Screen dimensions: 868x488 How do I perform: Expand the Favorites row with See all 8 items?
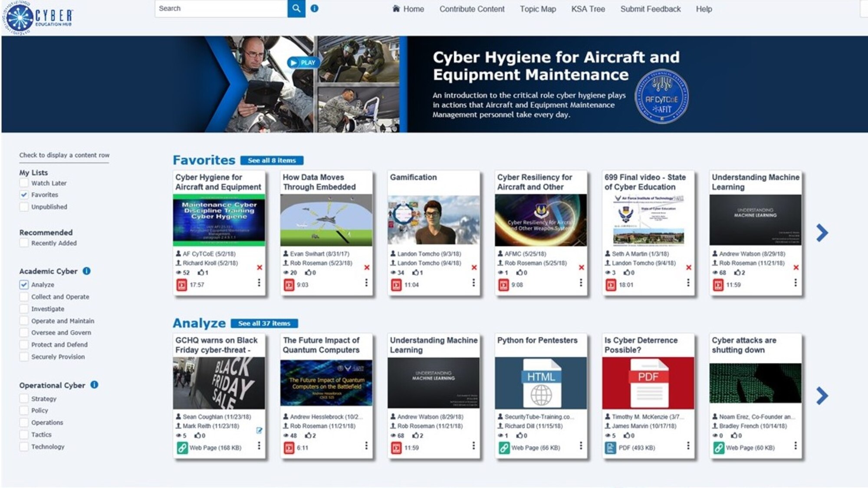pos(273,161)
